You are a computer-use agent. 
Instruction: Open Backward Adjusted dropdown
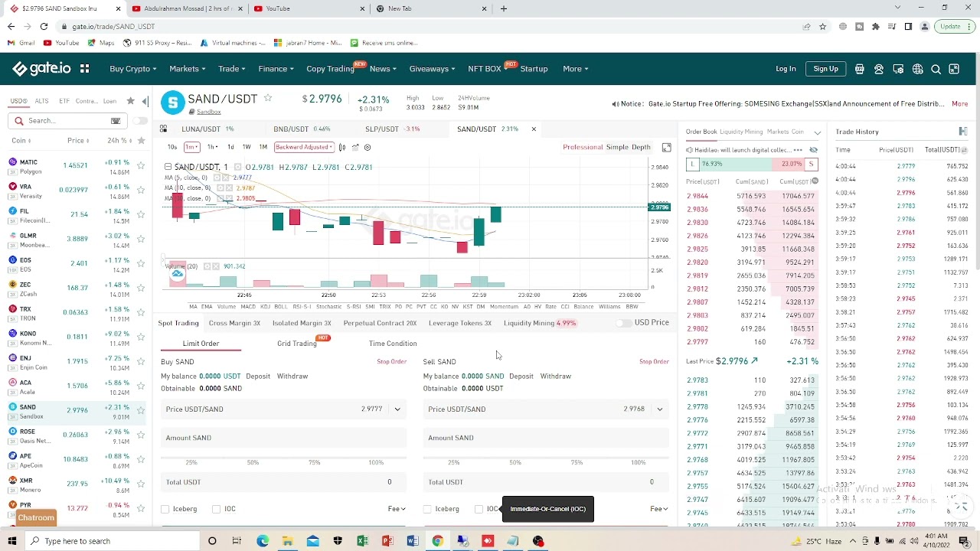coord(304,147)
